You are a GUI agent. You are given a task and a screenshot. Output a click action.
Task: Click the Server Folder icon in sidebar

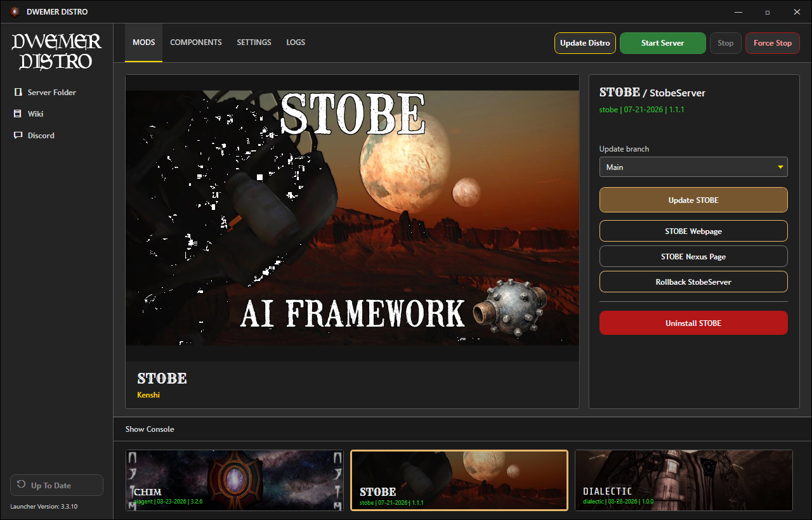[18, 93]
